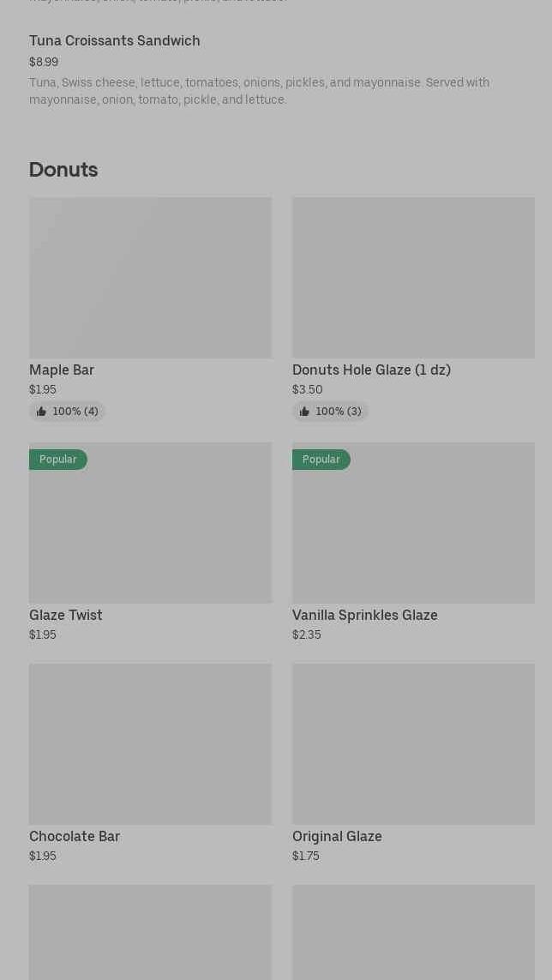
Task: Select the Glaze Twist item name
Action: pyautogui.click(x=66, y=615)
